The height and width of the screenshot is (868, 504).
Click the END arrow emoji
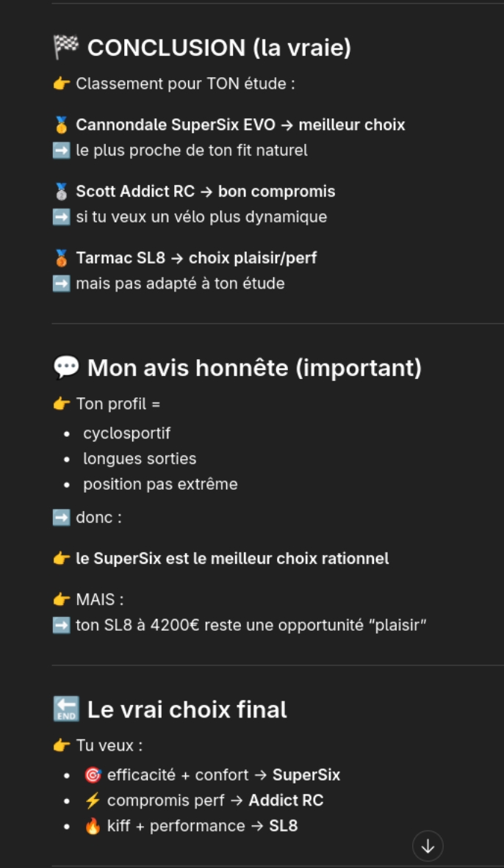(x=66, y=709)
